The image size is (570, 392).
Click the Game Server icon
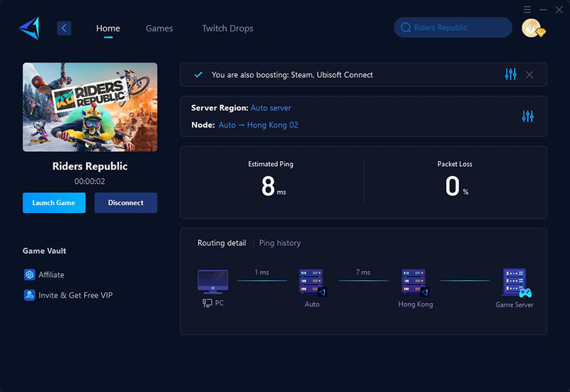coord(516,282)
